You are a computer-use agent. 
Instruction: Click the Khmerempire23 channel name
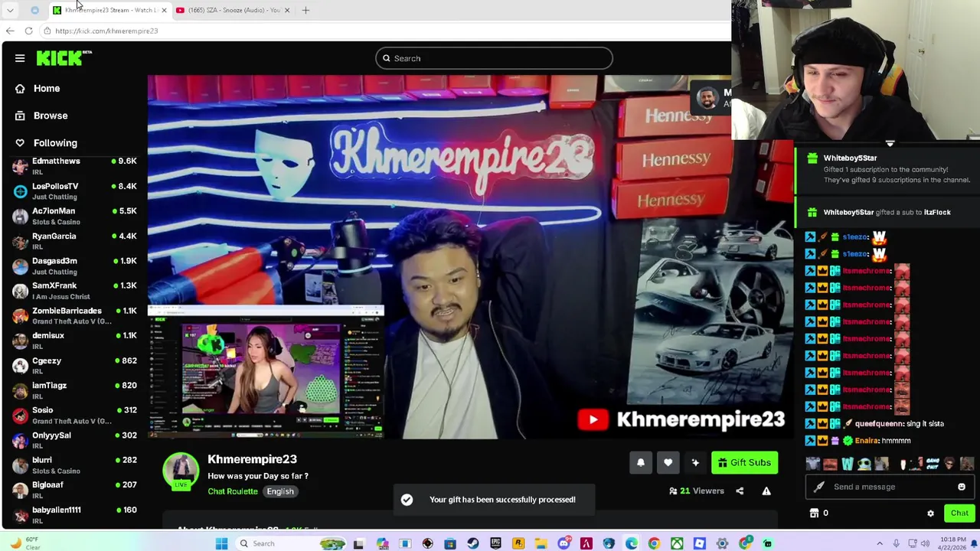coord(252,459)
